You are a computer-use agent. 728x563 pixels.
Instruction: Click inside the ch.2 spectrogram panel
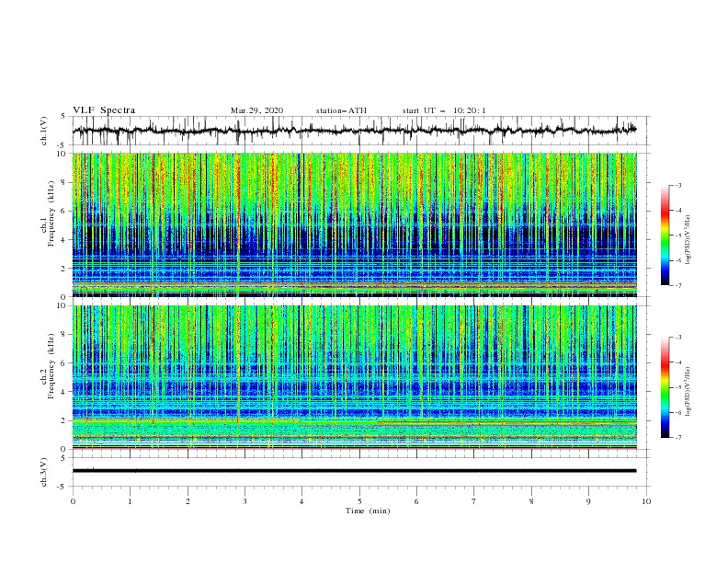(x=355, y=377)
